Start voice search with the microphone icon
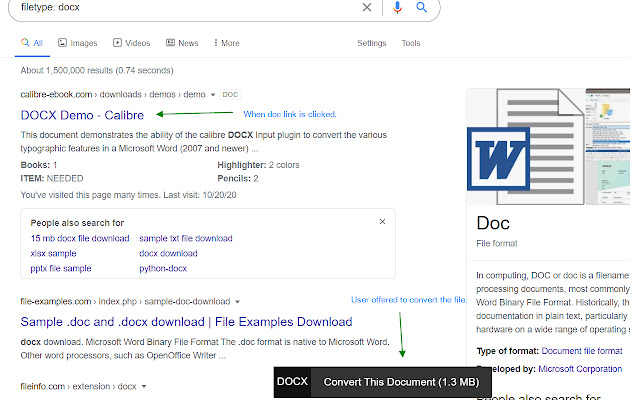Screen dimensions: 640x400 (x=397, y=7)
